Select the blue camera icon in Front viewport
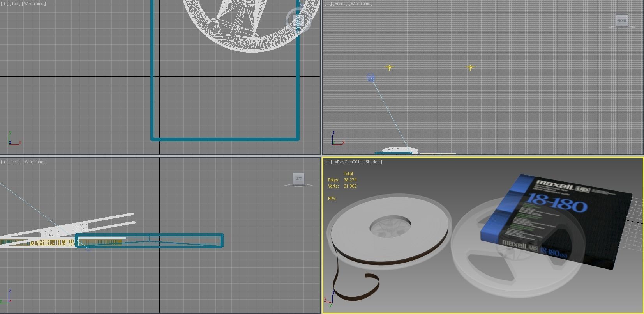 [371, 78]
